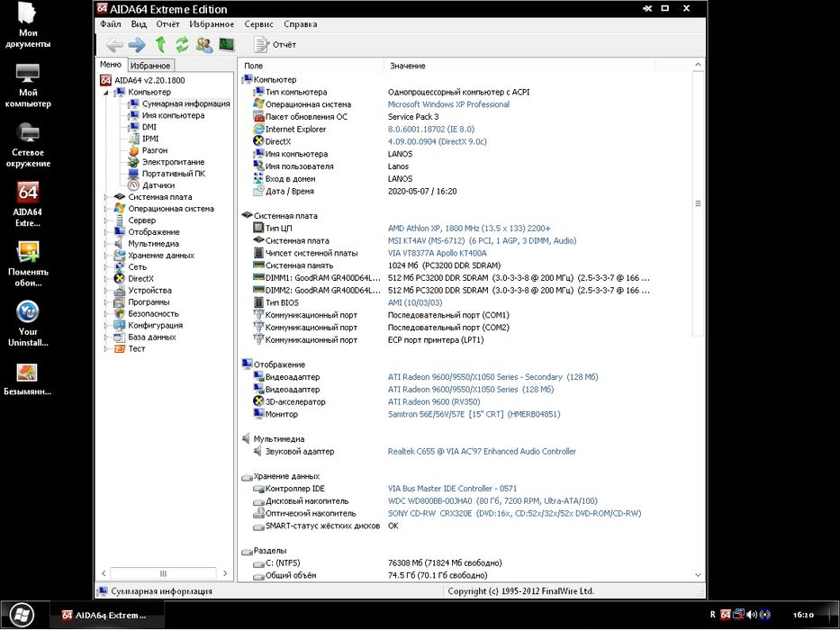Click the Конфигурация icon in the tree
The image size is (840, 630).
tap(120, 326)
